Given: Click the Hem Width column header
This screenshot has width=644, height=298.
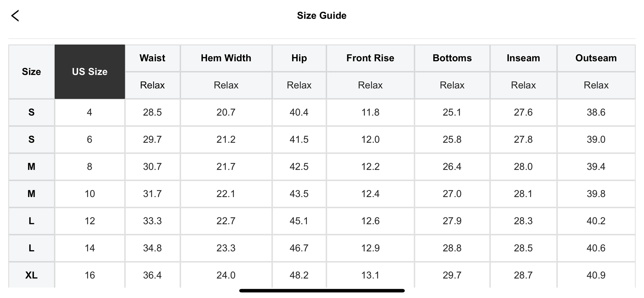Looking at the screenshot, I should tap(226, 58).
